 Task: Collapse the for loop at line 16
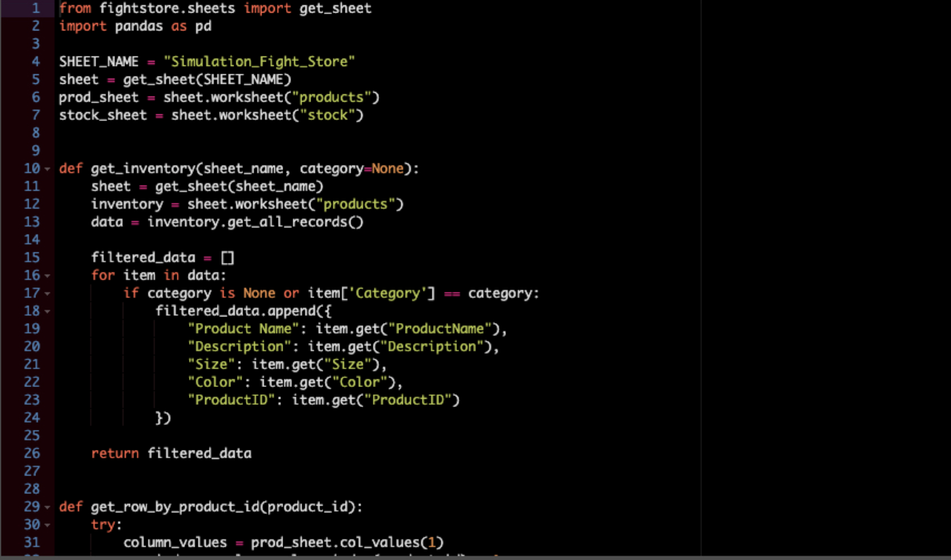coord(48,276)
